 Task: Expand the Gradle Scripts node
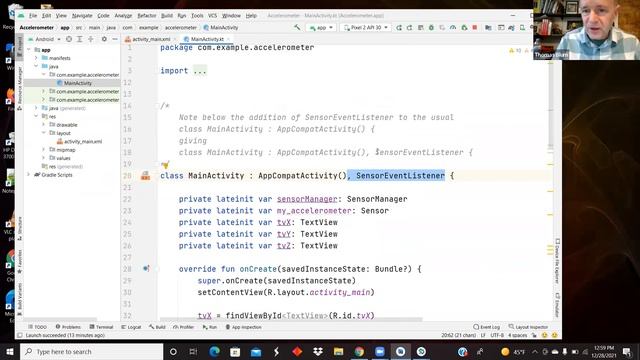coord(29,175)
